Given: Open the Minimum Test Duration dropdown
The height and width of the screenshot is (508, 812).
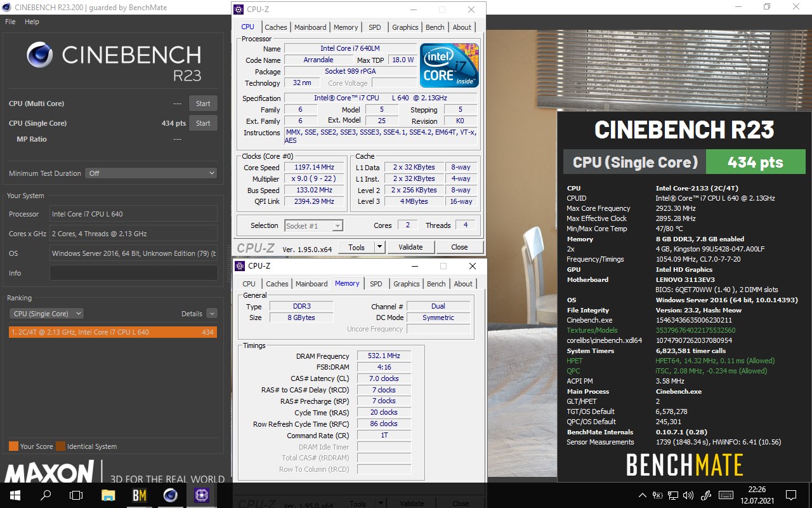Looking at the screenshot, I should click(x=152, y=173).
